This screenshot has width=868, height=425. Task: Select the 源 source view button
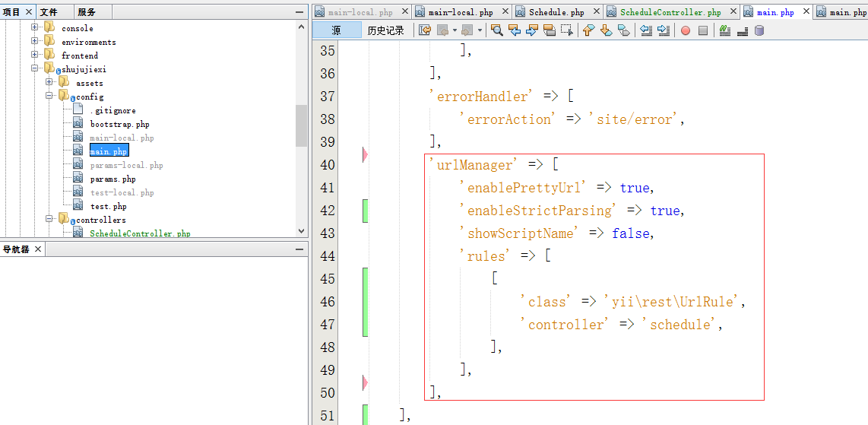pyautogui.click(x=336, y=30)
